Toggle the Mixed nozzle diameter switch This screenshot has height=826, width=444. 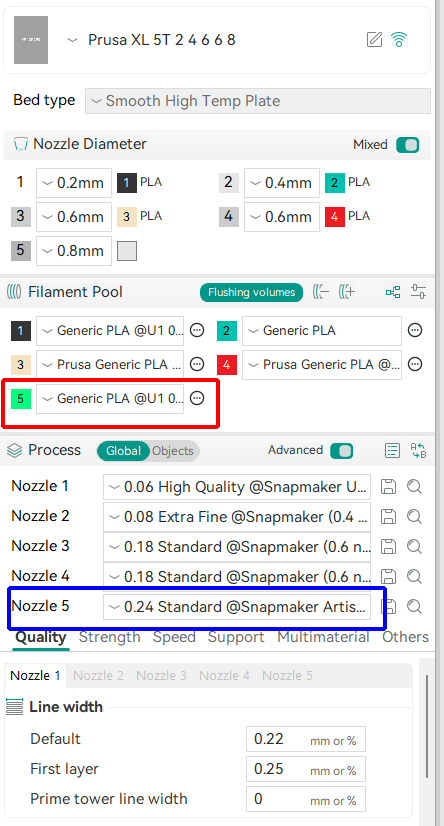(408, 144)
